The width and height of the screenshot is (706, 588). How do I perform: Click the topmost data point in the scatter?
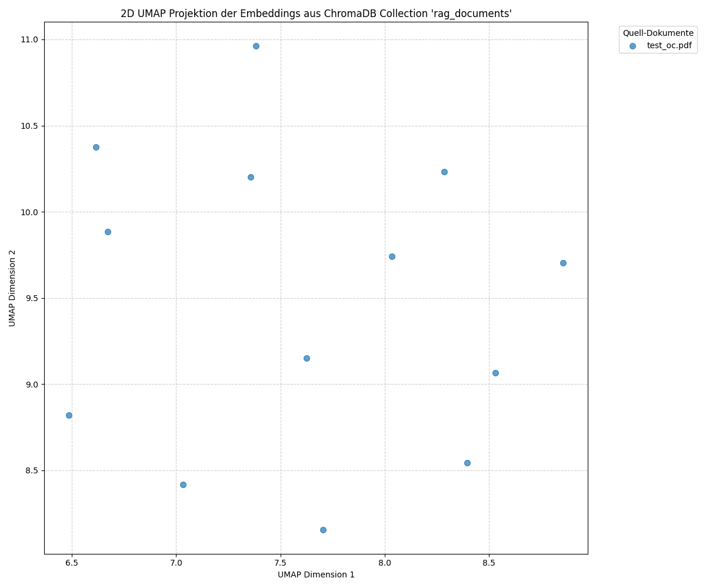(x=256, y=46)
